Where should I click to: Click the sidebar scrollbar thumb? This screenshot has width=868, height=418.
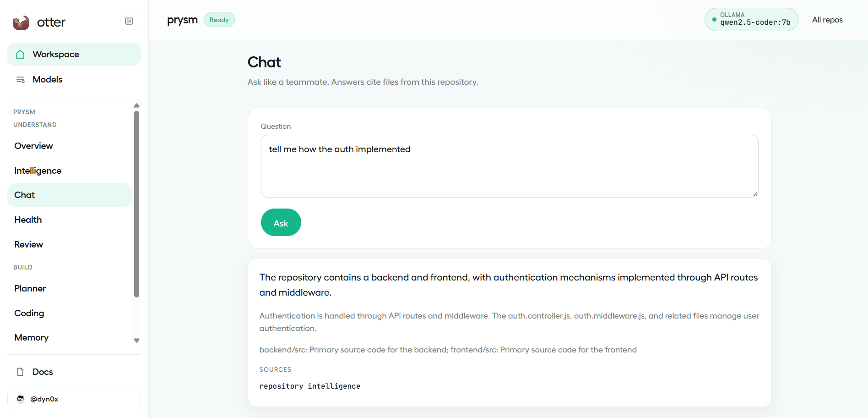(x=136, y=204)
